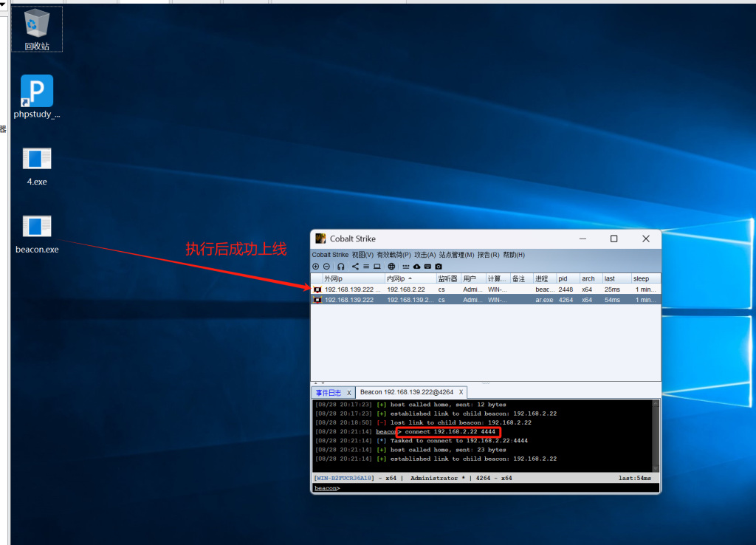Click pid 2448 in the session table
The height and width of the screenshot is (545, 756).
566,289
